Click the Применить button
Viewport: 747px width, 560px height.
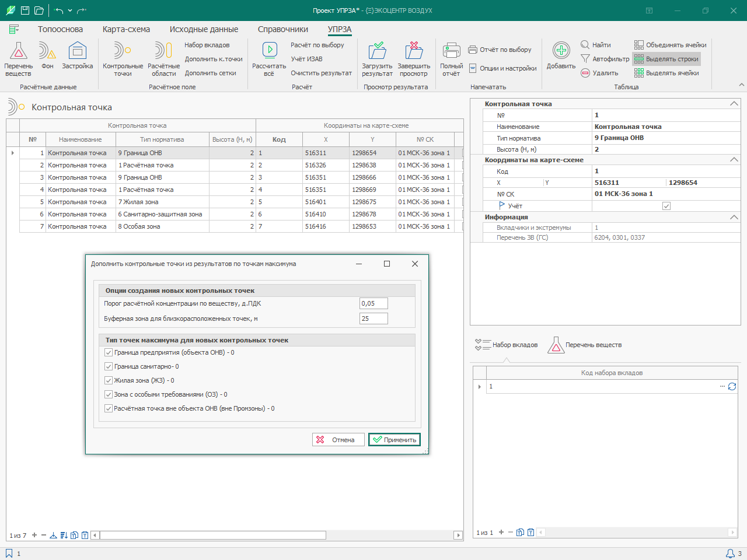(395, 440)
